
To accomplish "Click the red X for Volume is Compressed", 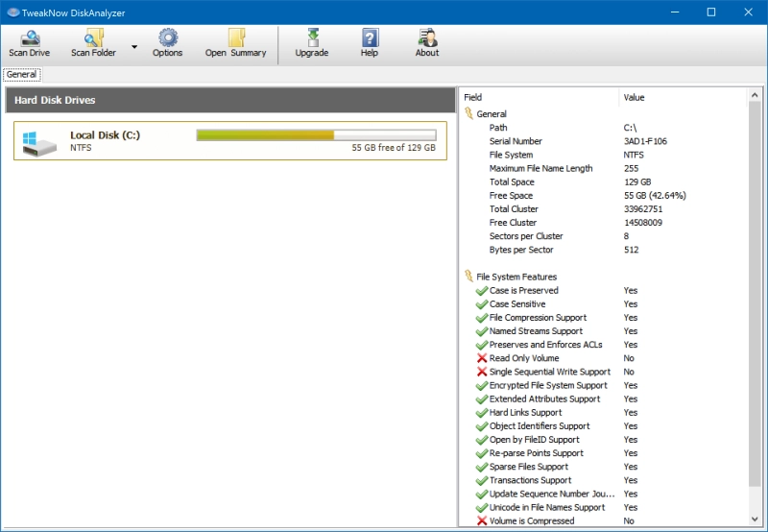I will pyautogui.click(x=482, y=520).
